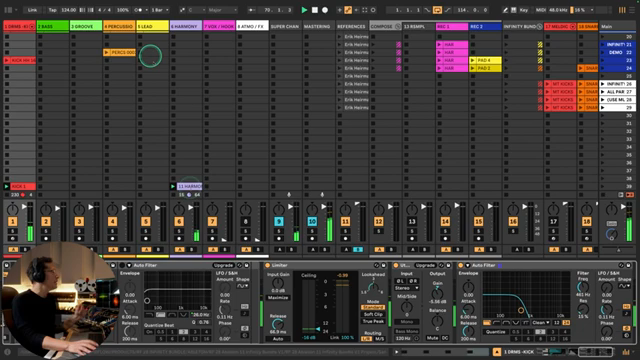640x360 pixels.
Task: Unfold the 1 DRMS group track
Action: pos(32,27)
